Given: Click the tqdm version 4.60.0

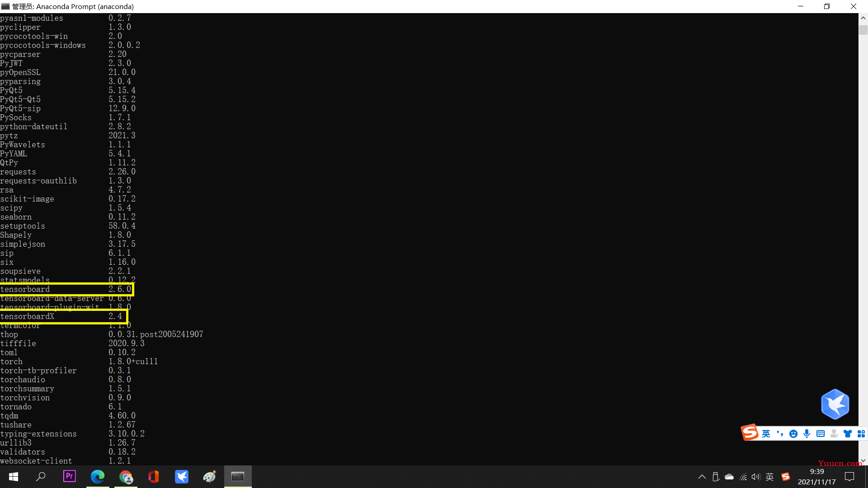Looking at the screenshot, I should [122, 416].
